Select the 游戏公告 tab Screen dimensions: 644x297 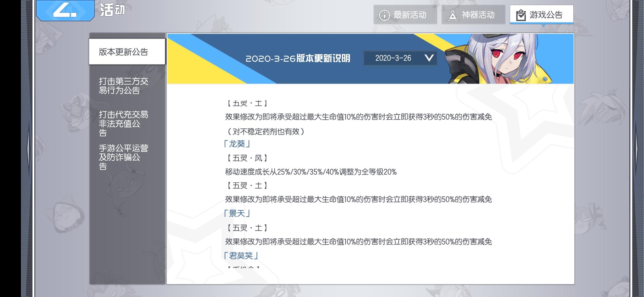(542, 15)
